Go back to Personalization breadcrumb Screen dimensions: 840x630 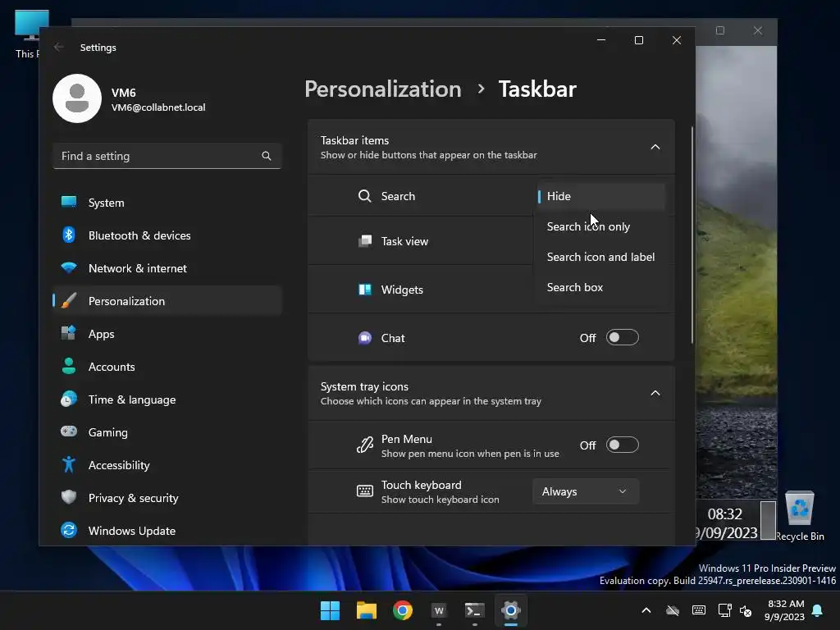click(x=382, y=89)
